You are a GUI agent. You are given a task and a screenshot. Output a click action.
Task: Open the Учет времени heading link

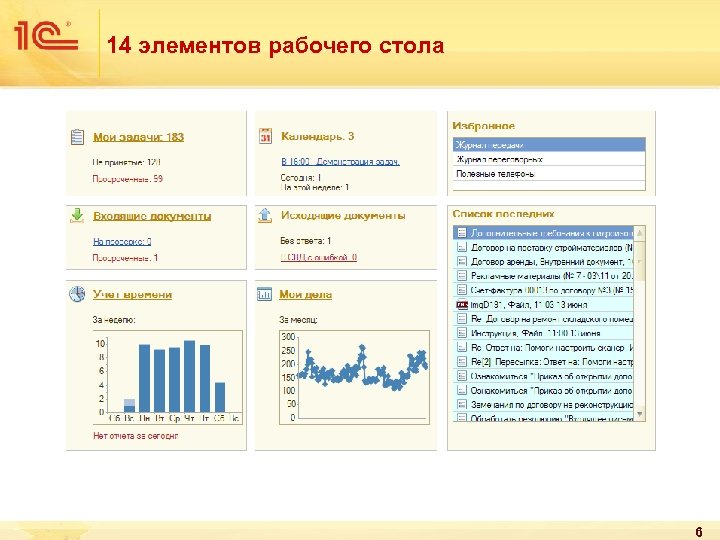[x=132, y=294]
